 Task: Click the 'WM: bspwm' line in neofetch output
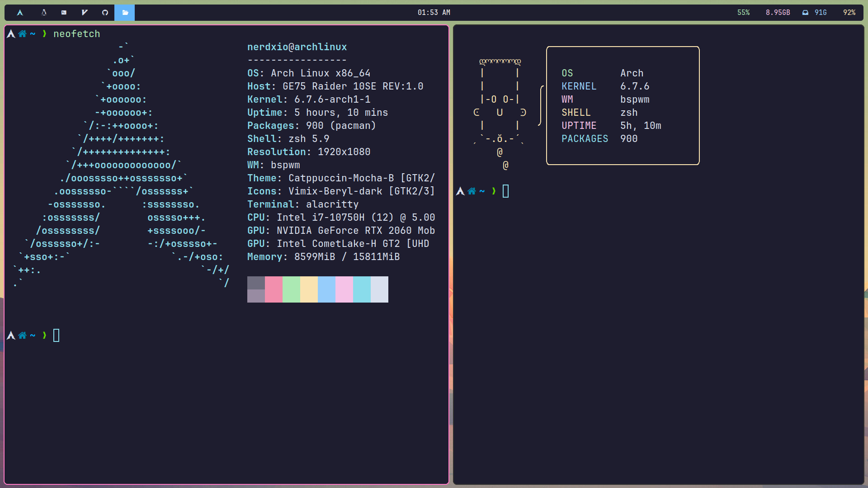coord(274,165)
